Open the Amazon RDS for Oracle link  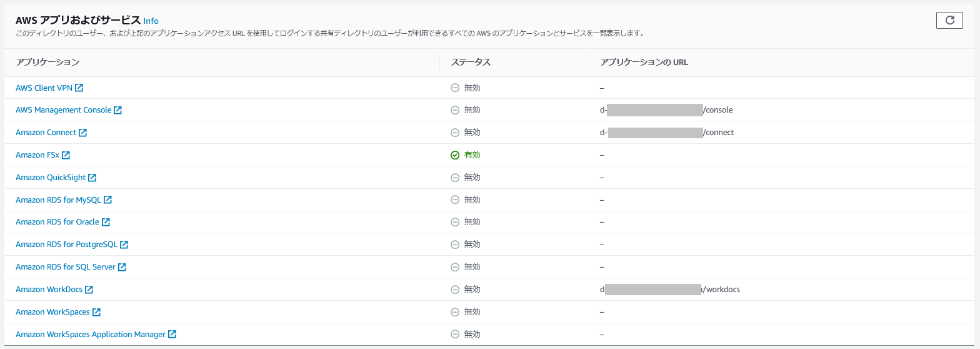pos(62,222)
